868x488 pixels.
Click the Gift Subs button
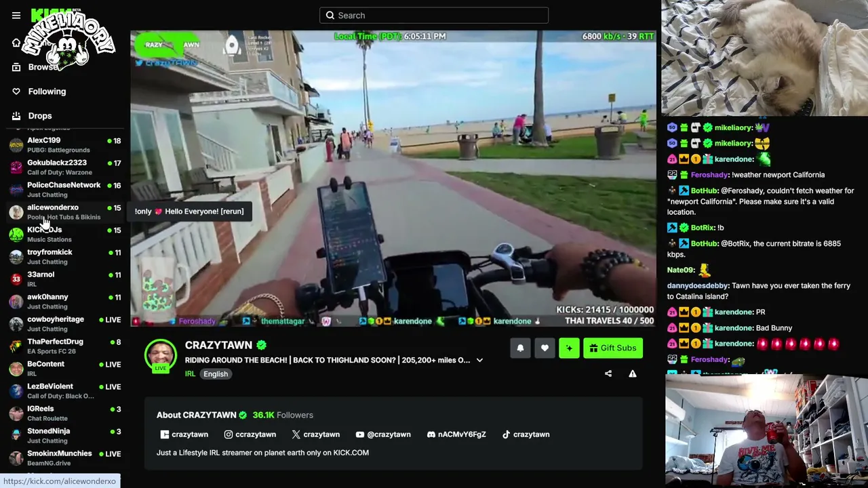pyautogui.click(x=613, y=348)
